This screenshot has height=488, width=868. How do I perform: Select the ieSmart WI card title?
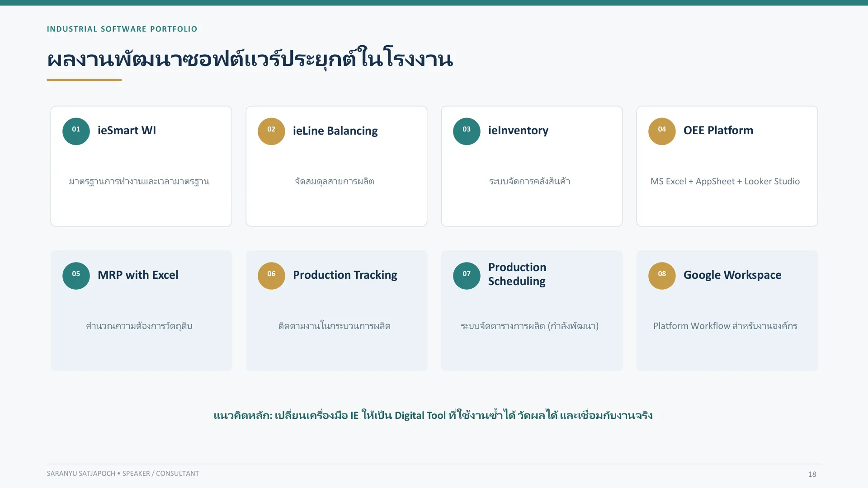127,131
